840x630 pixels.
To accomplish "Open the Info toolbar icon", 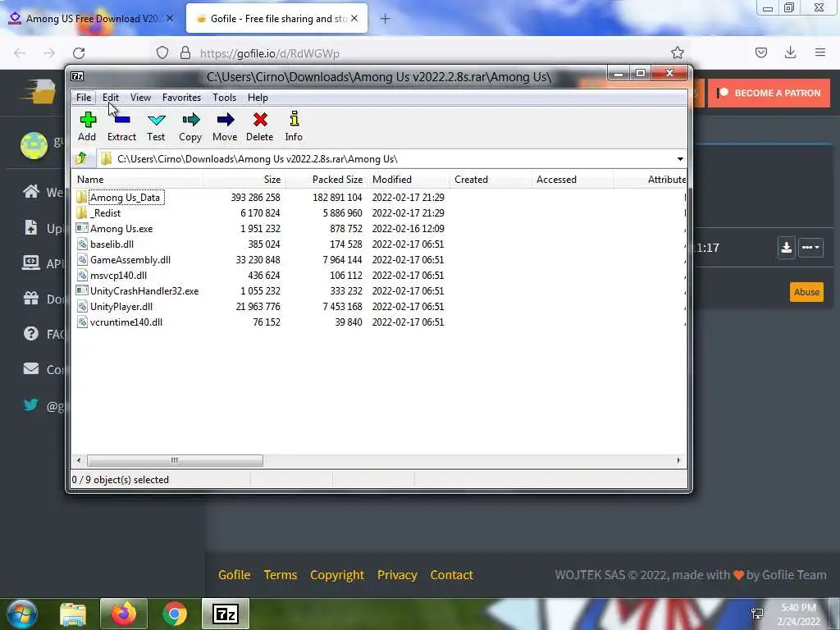I will (294, 119).
